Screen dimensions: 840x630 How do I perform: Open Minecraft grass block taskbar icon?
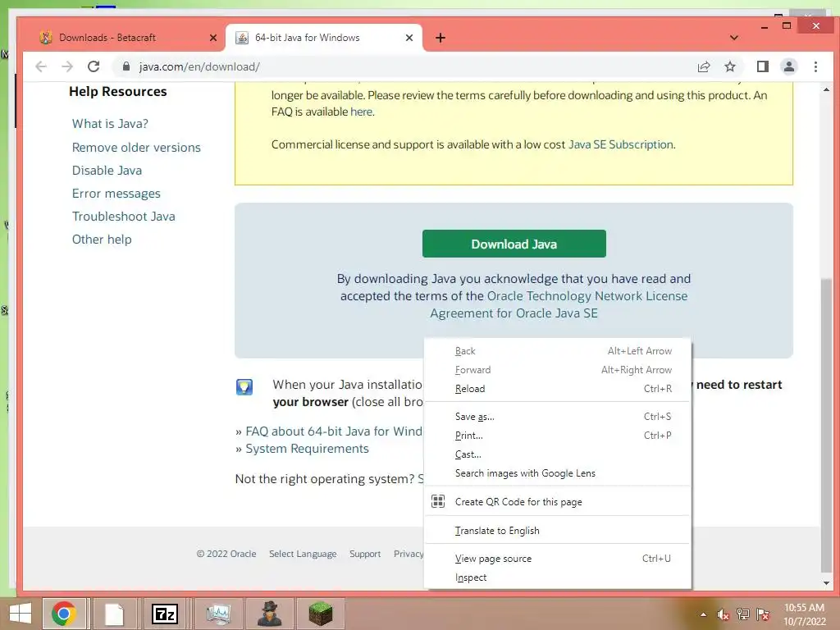point(321,614)
